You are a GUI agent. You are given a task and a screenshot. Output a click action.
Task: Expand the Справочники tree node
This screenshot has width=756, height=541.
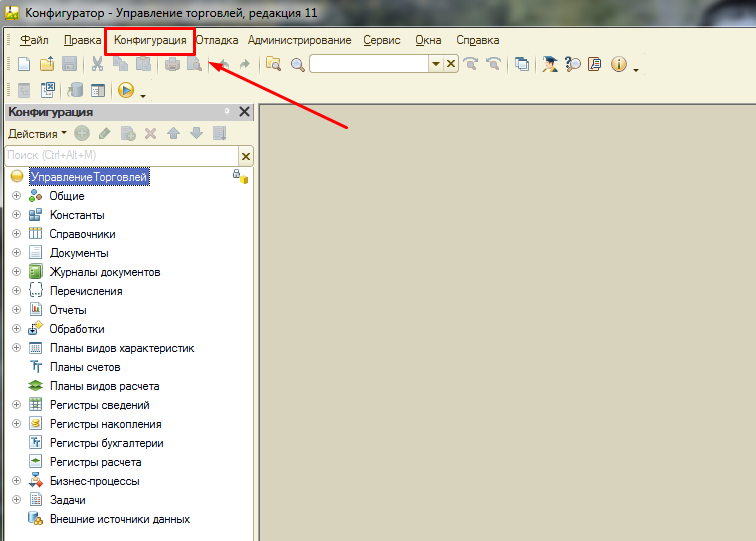[16, 233]
